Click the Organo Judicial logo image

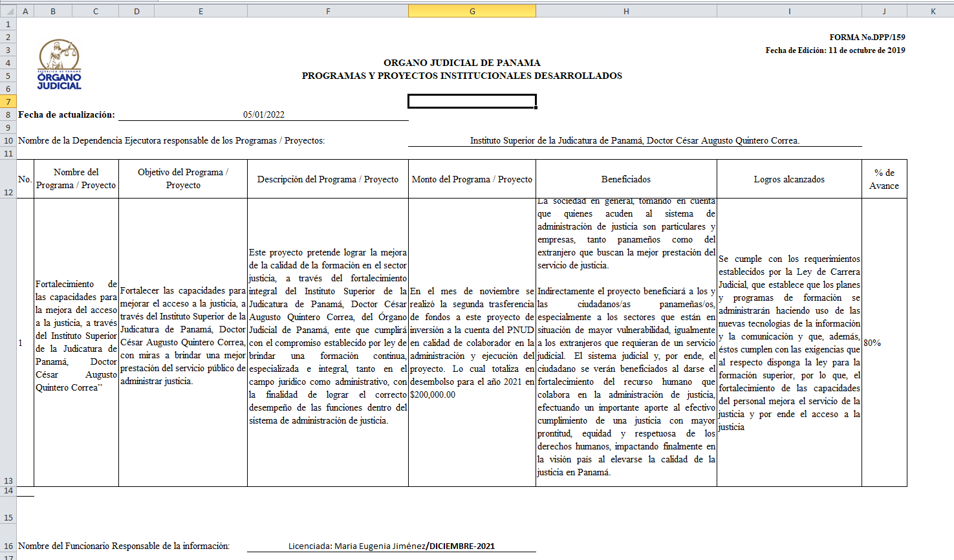point(59,64)
